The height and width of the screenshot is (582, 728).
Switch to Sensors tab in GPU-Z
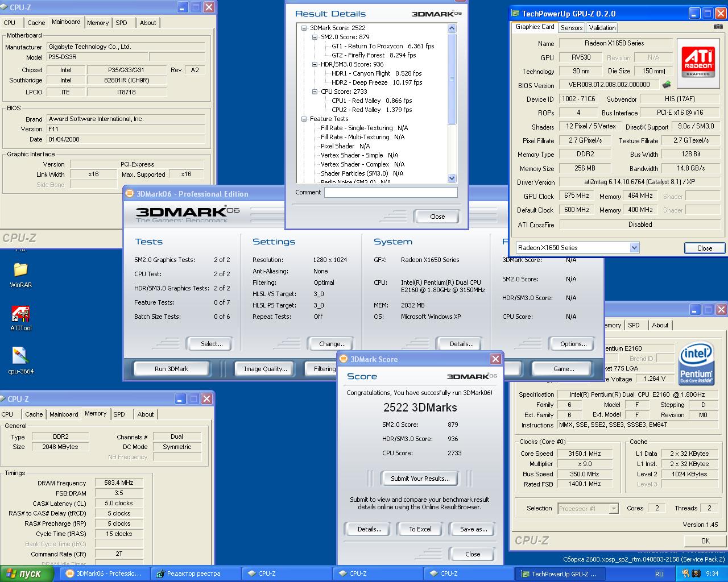(x=571, y=27)
